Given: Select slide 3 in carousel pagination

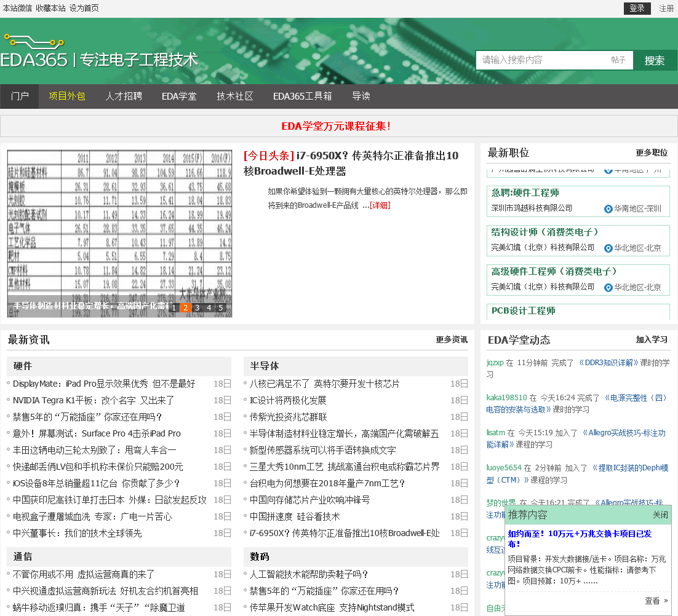Looking at the screenshot, I should point(197,308).
